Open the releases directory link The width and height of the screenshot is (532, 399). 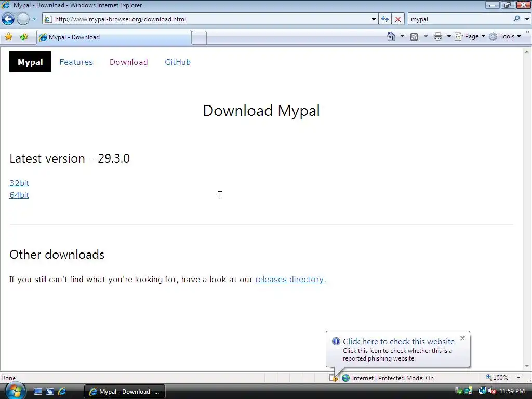tap(290, 279)
